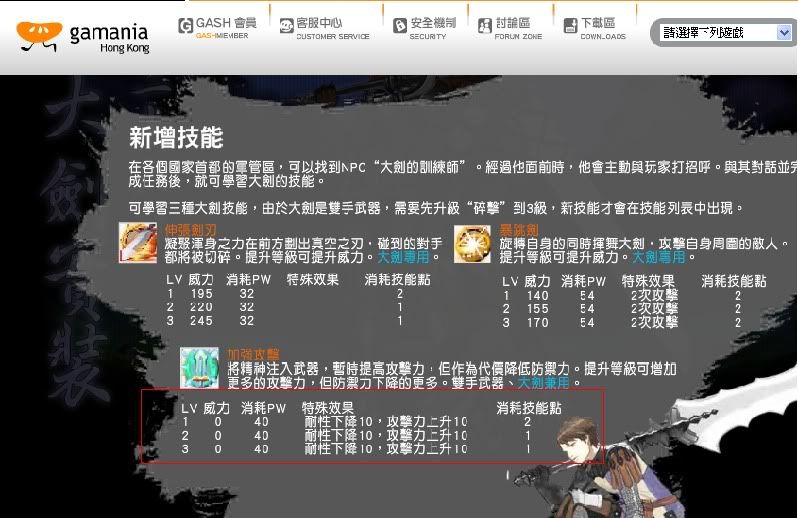Click the enhanced attack skill icon
The width and height of the screenshot is (798, 518).
(199, 367)
